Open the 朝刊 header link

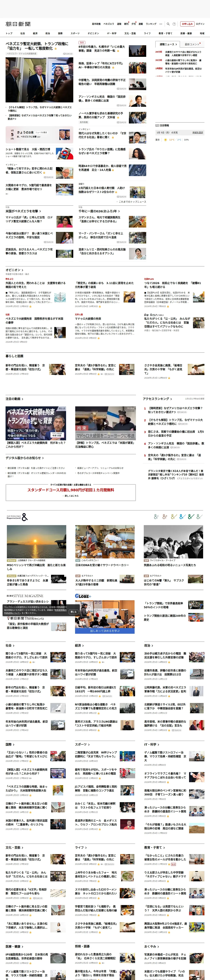point(126,24)
